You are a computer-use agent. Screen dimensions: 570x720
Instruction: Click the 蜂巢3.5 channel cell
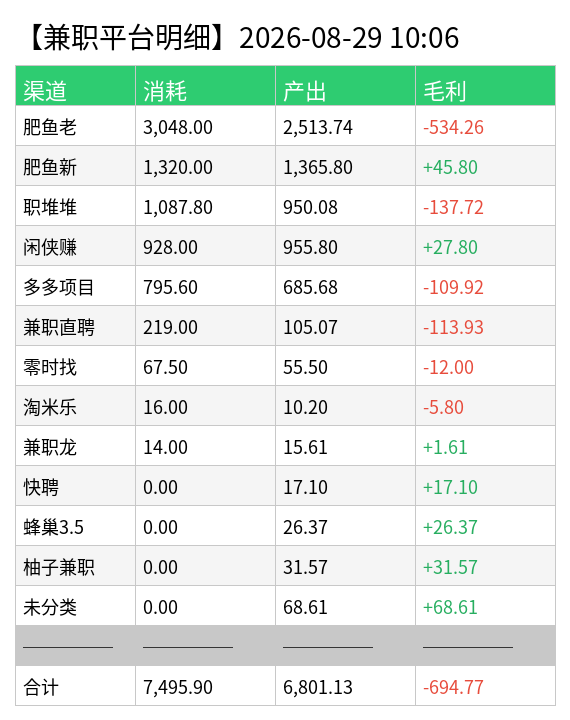click(x=75, y=526)
